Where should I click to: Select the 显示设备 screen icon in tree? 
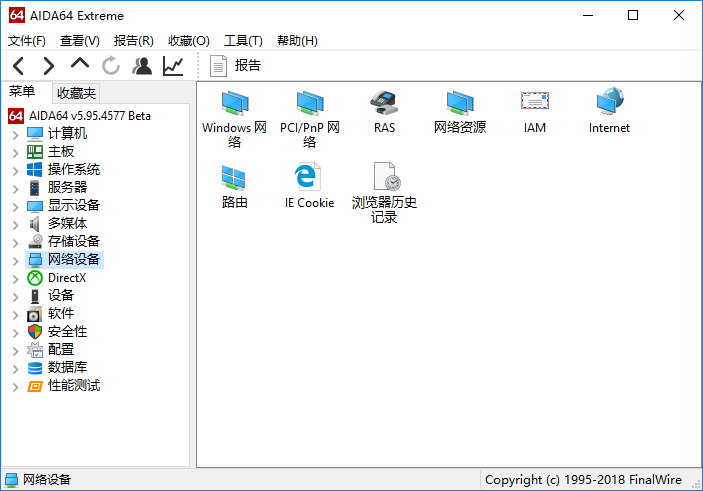click(35, 206)
